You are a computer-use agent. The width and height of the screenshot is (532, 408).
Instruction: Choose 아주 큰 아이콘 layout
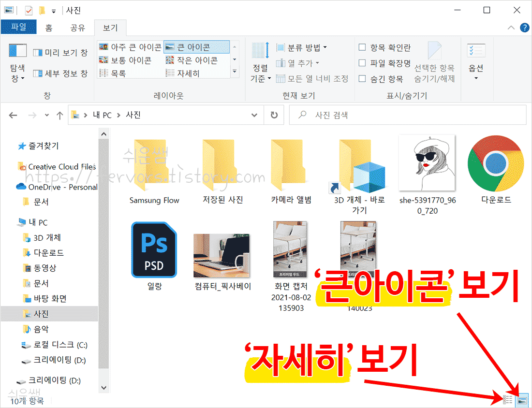click(130, 47)
